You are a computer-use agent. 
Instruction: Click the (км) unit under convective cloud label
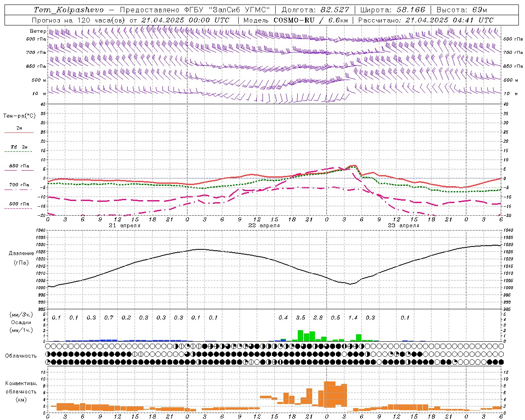click(21, 399)
